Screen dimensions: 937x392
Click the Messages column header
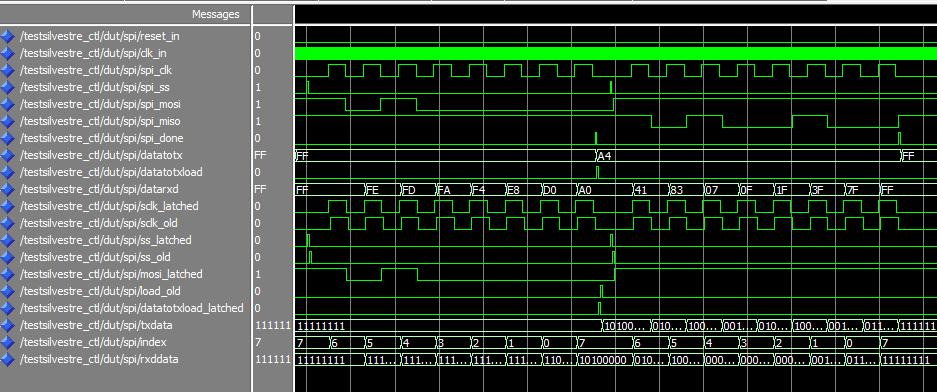tap(216, 14)
